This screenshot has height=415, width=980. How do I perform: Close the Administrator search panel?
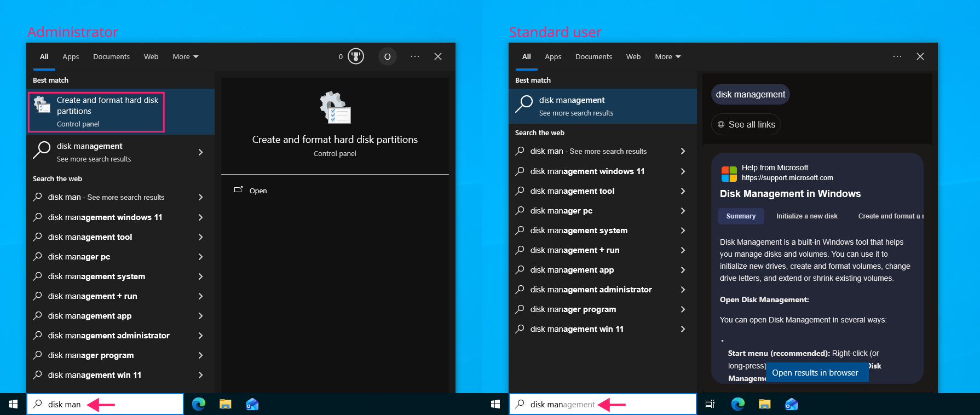(438, 56)
